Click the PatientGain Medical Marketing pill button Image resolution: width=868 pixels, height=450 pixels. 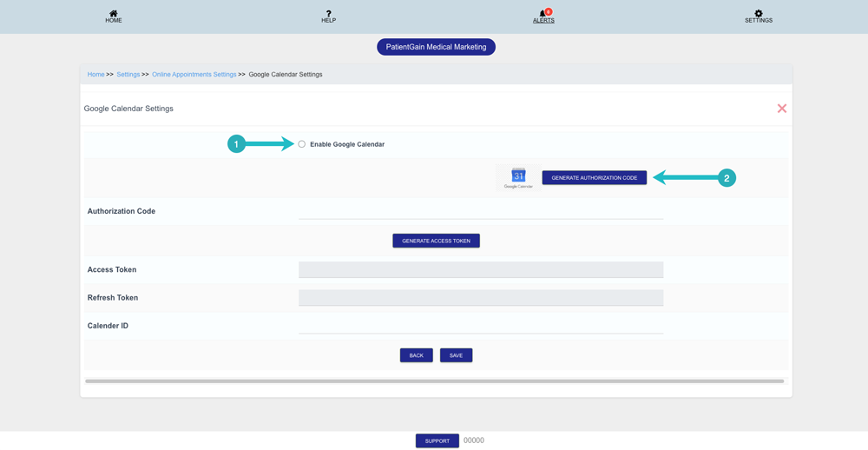coord(437,47)
